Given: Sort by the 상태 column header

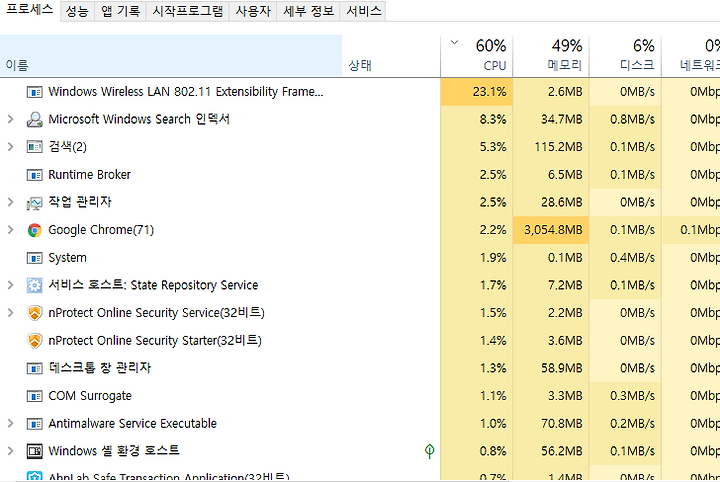Looking at the screenshot, I should point(391,56).
